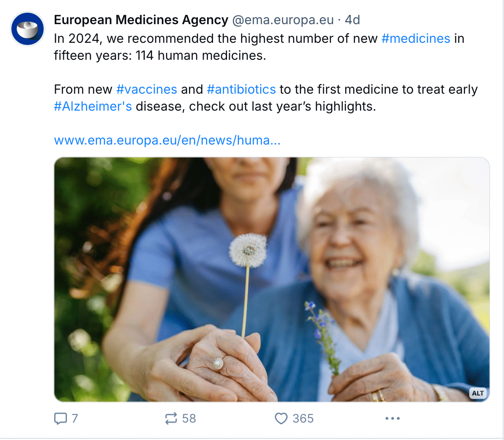Open European Medicines Agency display name
The width and height of the screenshot is (504, 440).
(x=141, y=20)
